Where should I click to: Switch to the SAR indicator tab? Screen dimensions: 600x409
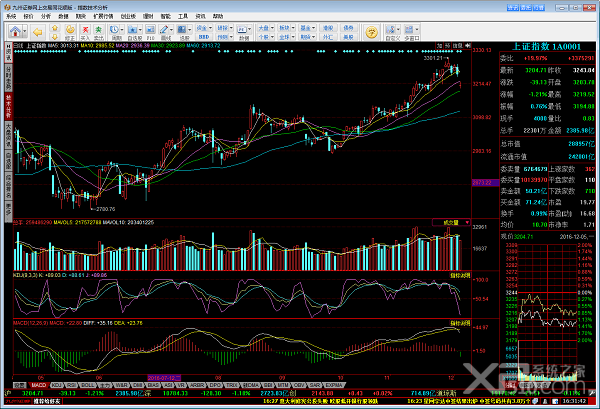tap(315, 385)
